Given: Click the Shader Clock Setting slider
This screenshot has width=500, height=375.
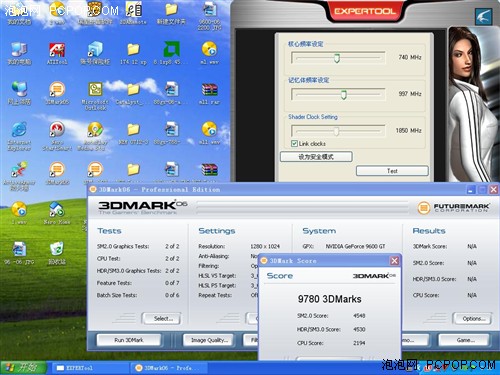Looking at the screenshot, I should coord(337,131).
